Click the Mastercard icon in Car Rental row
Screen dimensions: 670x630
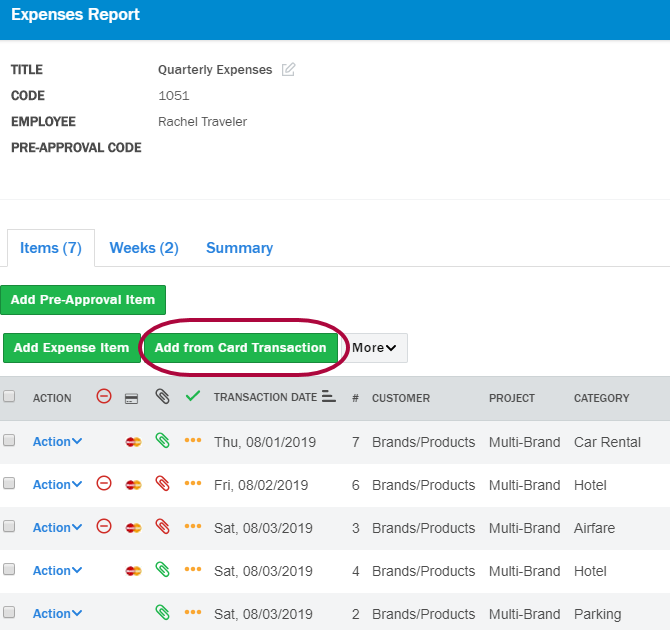133,442
